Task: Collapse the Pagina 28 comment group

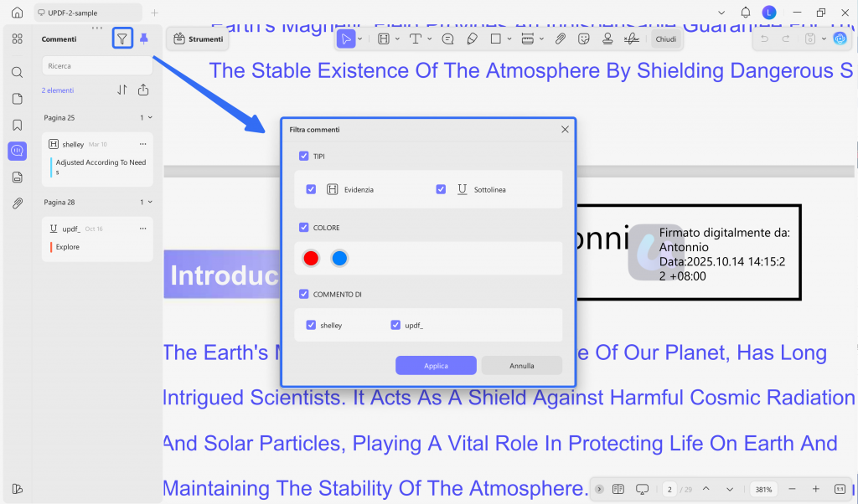Action: 151,203
